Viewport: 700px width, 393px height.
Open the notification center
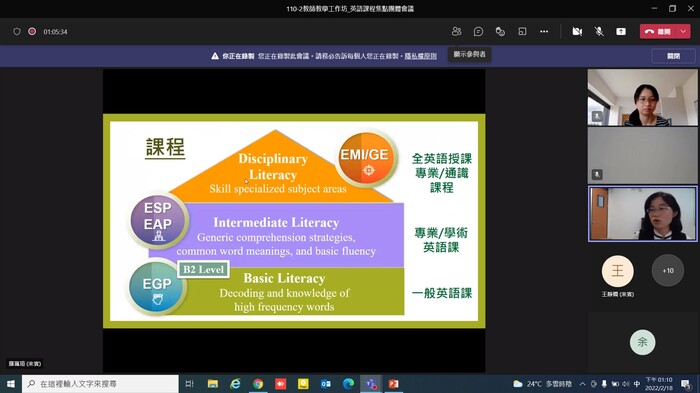[686, 384]
